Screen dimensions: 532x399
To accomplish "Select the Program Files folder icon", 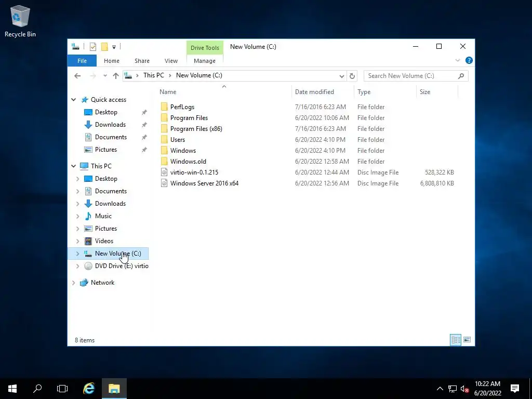I will point(164,118).
